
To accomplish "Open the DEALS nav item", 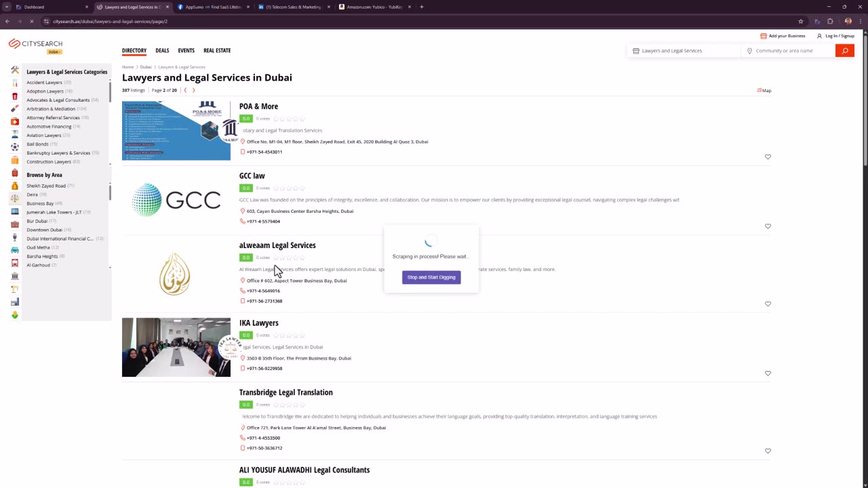I will click(x=162, y=50).
